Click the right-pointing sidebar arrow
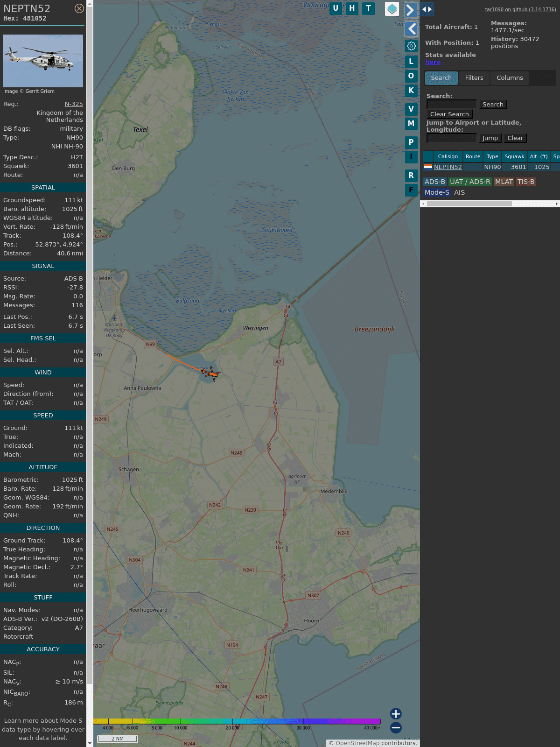Viewport: 560px width, 747px height. tap(411, 10)
